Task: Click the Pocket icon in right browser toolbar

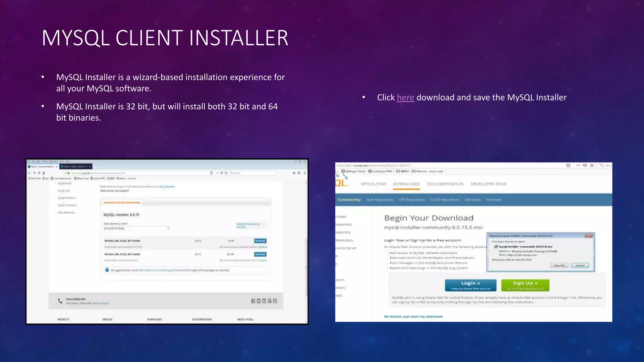Action: pyautogui.click(x=585, y=165)
